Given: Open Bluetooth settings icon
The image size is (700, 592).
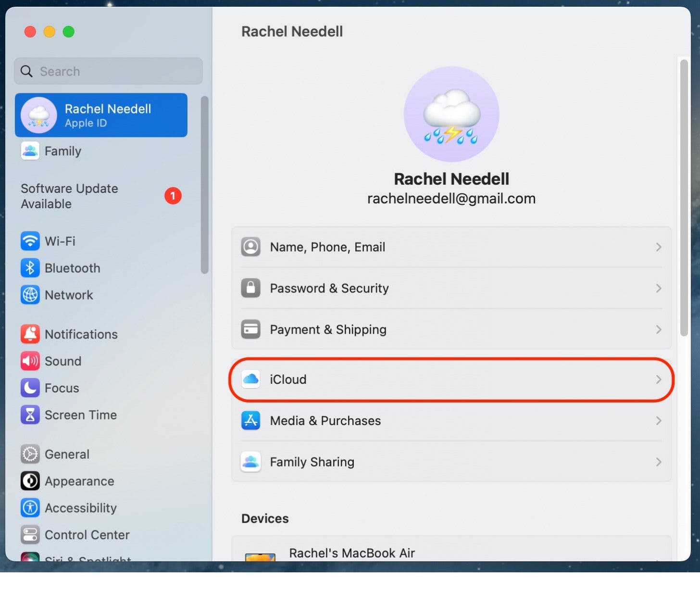Looking at the screenshot, I should click(x=30, y=268).
